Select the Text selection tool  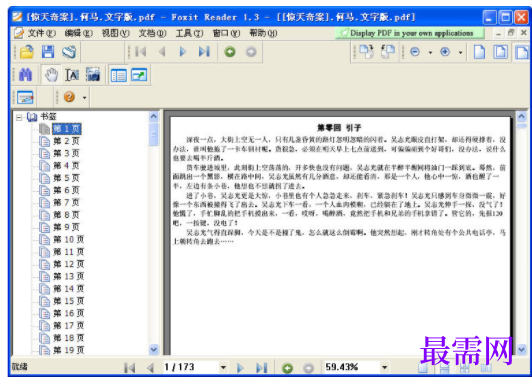pos(72,75)
